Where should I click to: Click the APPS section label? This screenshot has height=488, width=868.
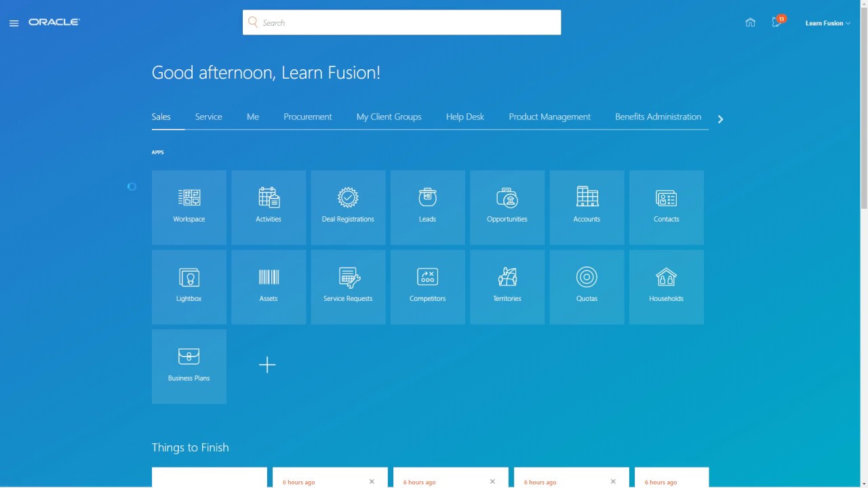[157, 152]
